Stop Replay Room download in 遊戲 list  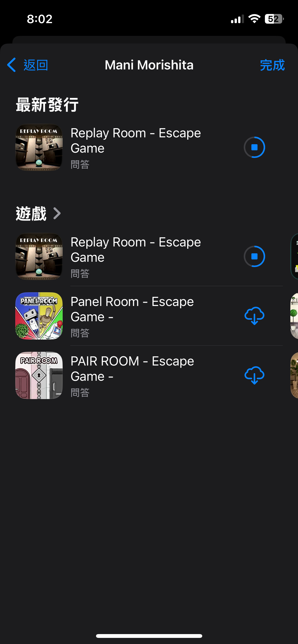click(x=254, y=256)
